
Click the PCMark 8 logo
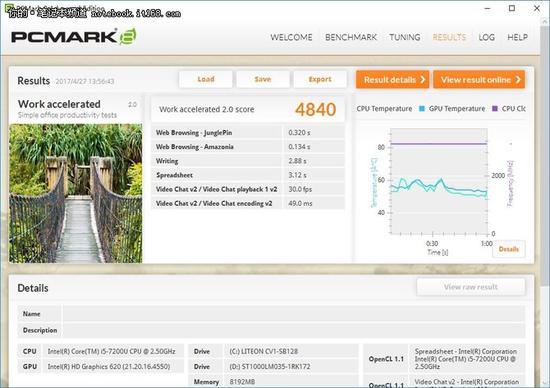[74, 36]
